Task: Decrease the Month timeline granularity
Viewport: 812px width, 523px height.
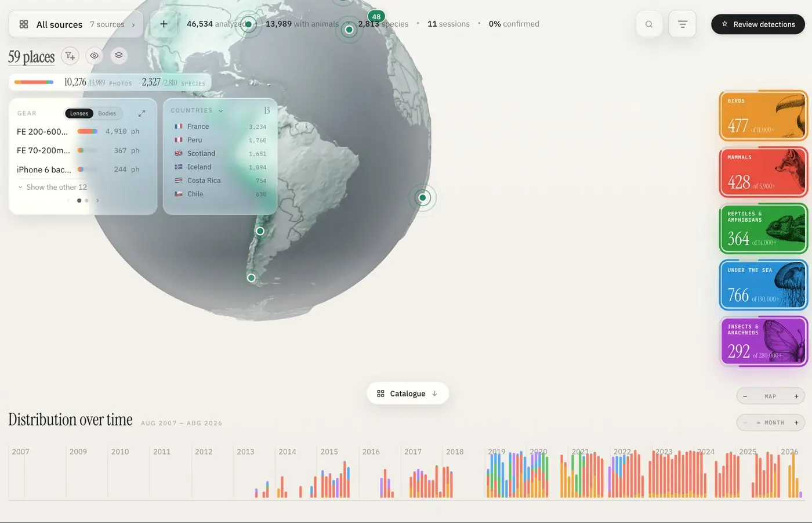Action: [745, 423]
